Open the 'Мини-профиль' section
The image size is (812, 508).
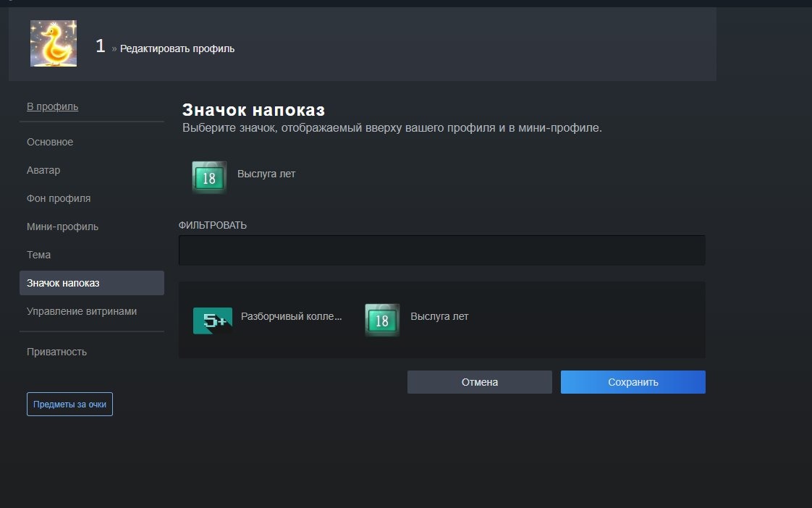[x=62, y=227]
